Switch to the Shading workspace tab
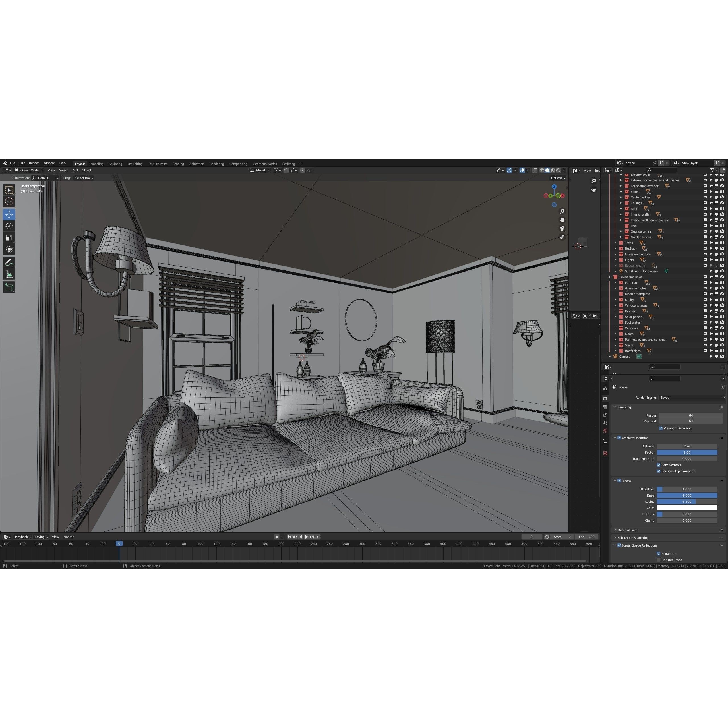The height and width of the screenshot is (728, 728). 178,164
